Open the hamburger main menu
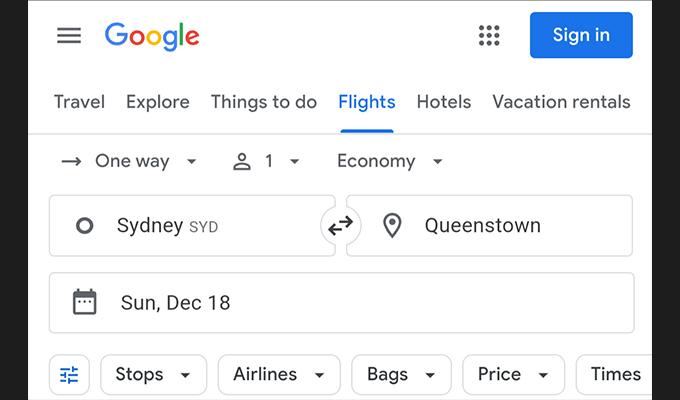This screenshot has width=680, height=400. pyautogui.click(x=69, y=36)
